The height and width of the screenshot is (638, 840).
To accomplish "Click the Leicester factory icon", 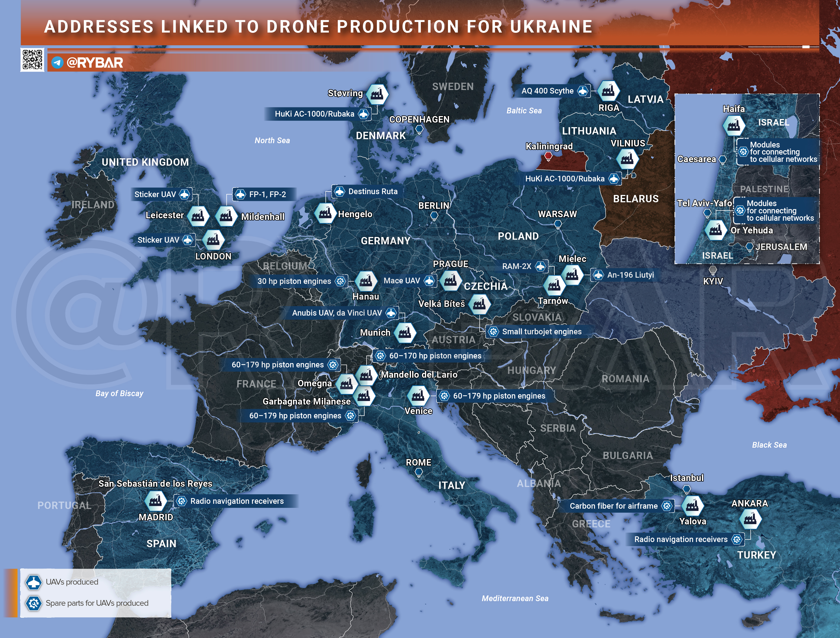I will 198,216.
